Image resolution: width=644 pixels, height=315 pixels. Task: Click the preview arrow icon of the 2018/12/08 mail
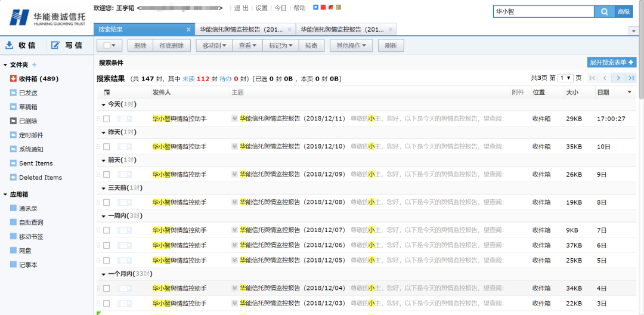click(x=235, y=202)
